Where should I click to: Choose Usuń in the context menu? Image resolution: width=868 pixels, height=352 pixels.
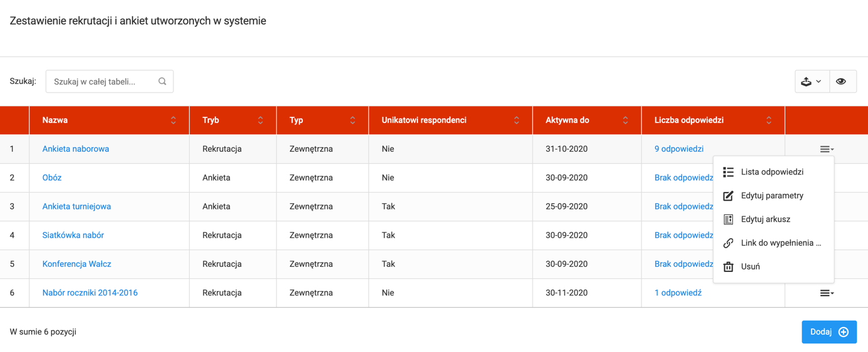tap(750, 267)
